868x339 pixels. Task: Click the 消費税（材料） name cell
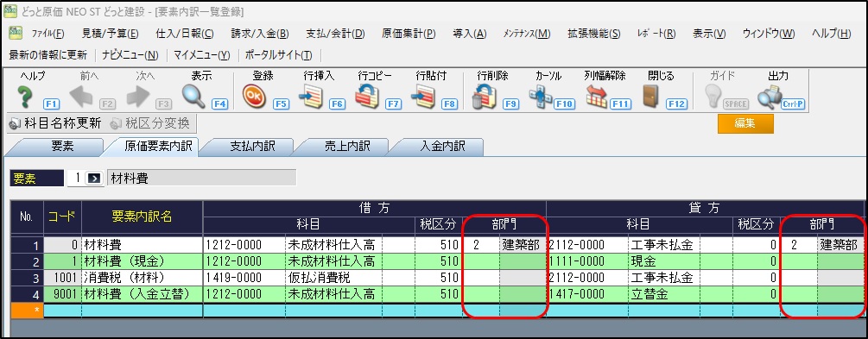tap(142, 278)
